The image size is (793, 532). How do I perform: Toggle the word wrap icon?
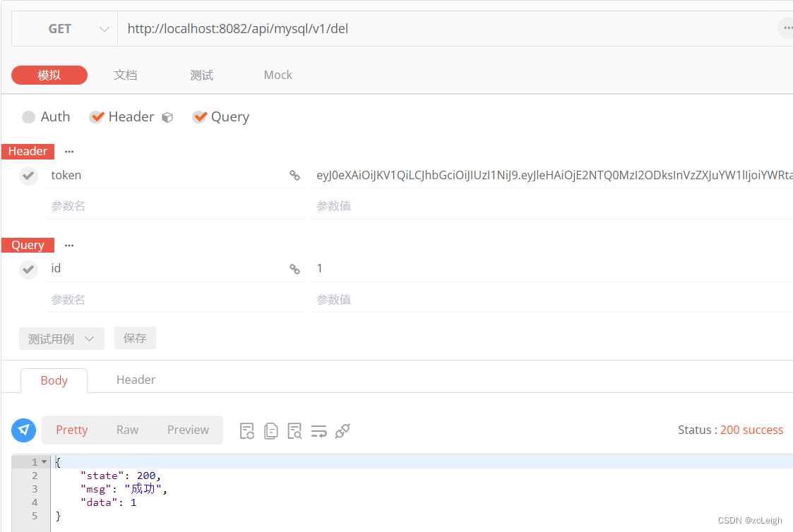click(x=318, y=431)
